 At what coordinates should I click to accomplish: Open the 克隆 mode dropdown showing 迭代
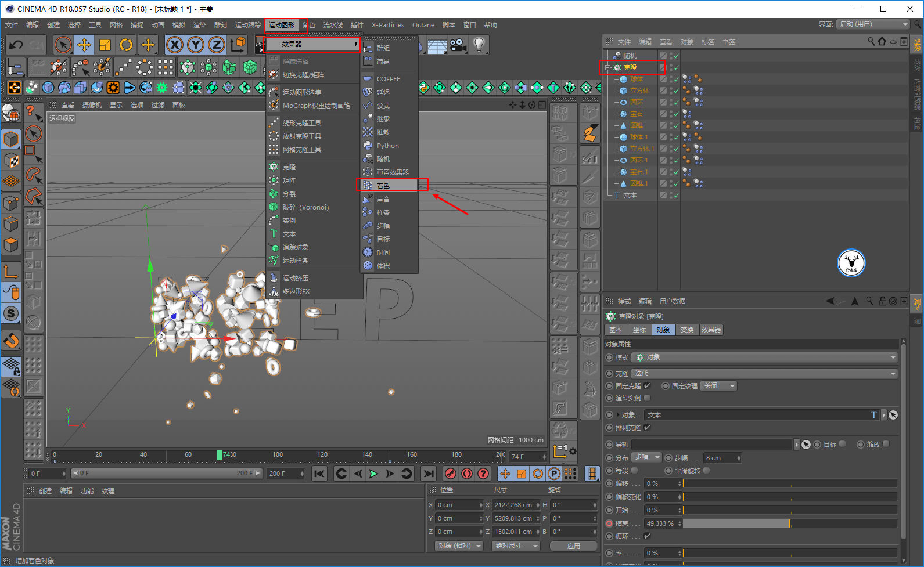[x=764, y=373]
